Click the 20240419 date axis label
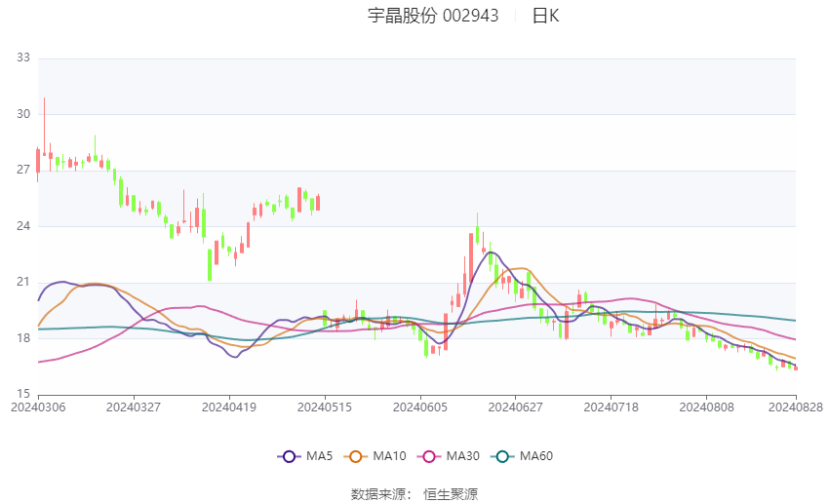The width and height of the screenshot is (829, 504). [x=229, y=407]
